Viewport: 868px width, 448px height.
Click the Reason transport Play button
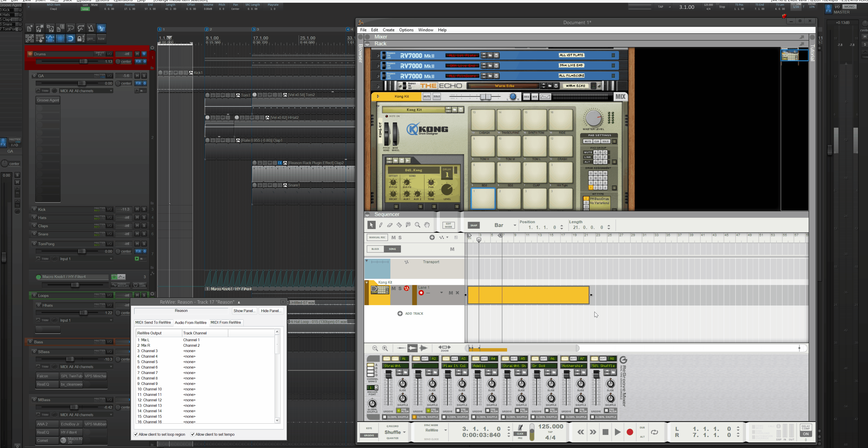617,432
